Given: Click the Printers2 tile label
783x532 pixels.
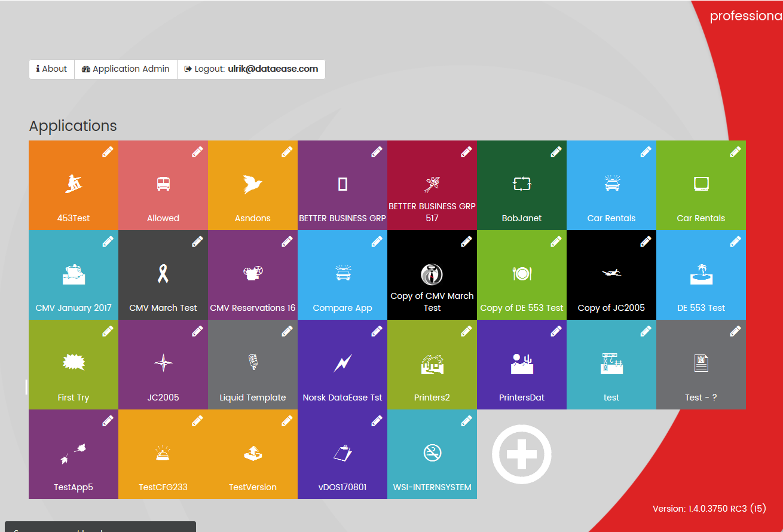Looking at the screenshot, I should coord(432,398).
